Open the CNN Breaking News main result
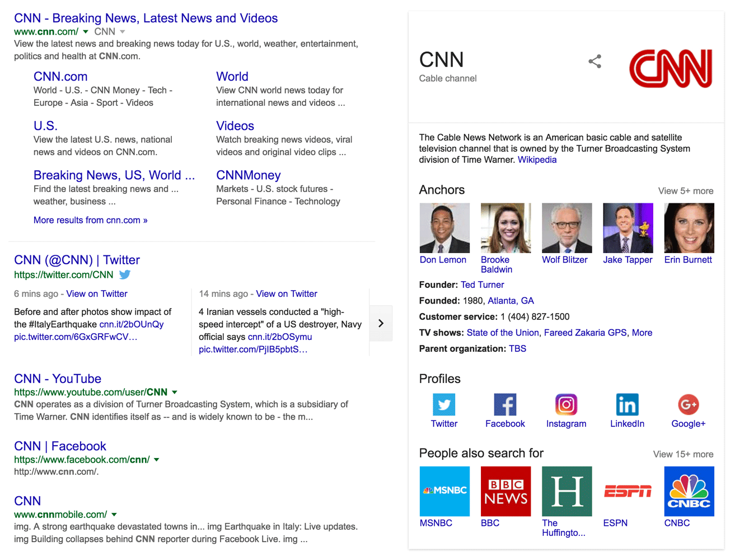The image size is (735, 560). [x=146, y=18]
